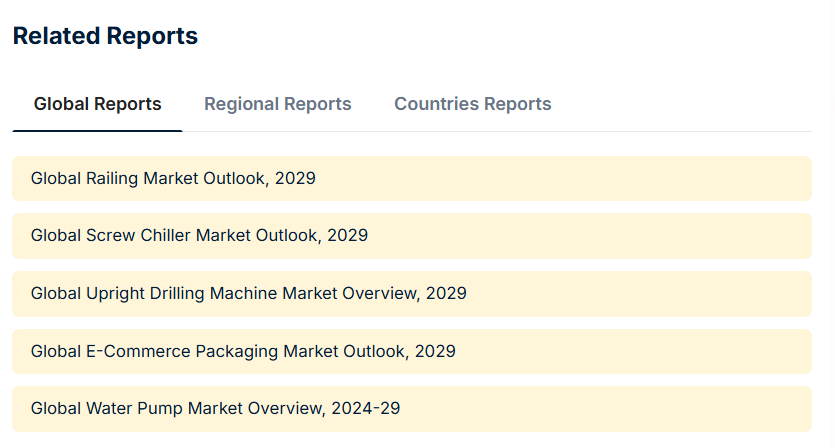
Task: Open the Countries Reports tab
Action: [472, 104]
